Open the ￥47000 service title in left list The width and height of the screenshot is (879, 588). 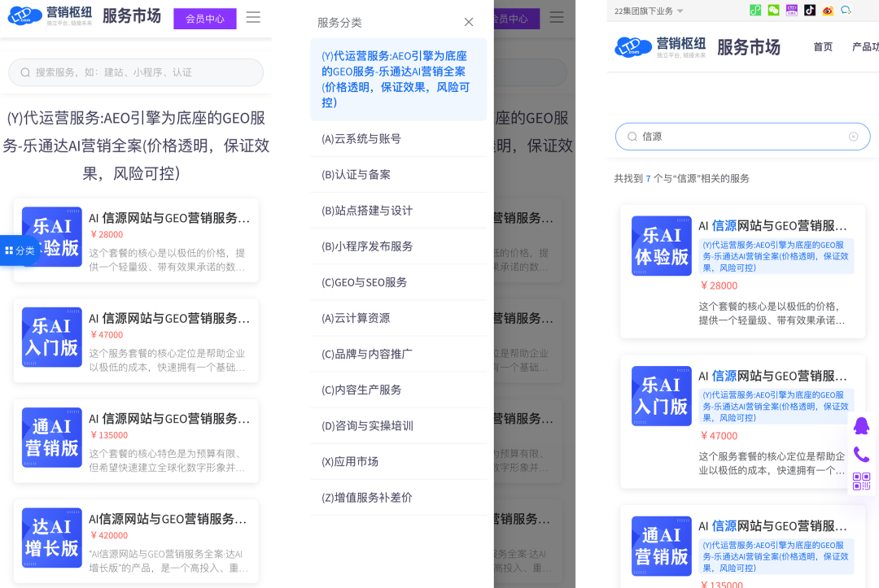[169, 318]
